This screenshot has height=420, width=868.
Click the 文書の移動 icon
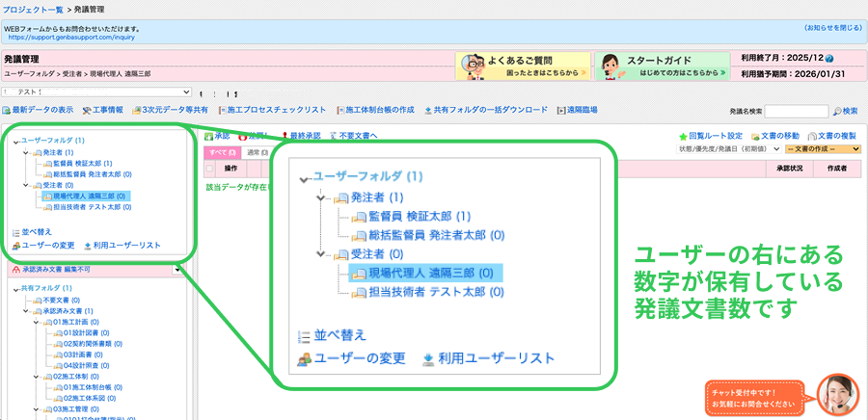coord(755,137)
